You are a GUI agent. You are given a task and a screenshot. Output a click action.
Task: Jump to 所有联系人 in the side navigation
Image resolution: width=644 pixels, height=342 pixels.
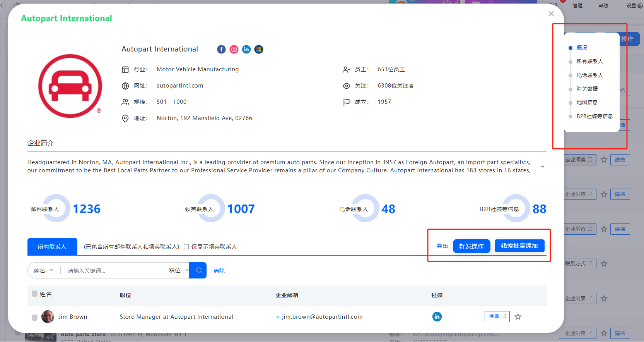tap(589, 61)
